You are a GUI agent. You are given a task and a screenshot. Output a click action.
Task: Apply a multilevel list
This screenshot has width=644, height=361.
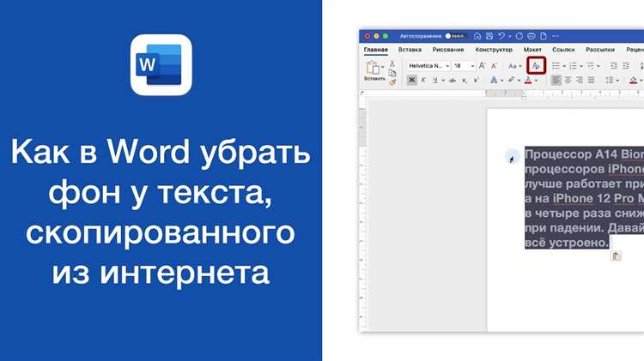(x=590, y=66)
